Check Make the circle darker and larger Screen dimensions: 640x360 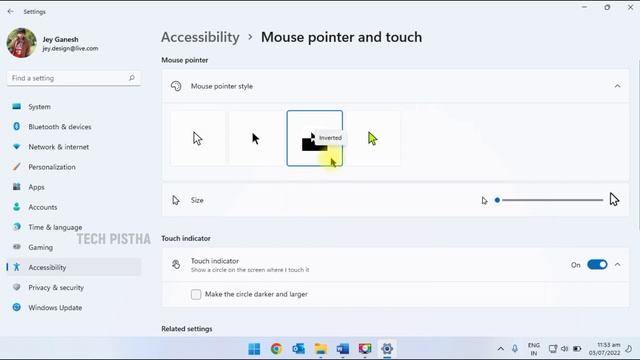[x=196, y=294]
